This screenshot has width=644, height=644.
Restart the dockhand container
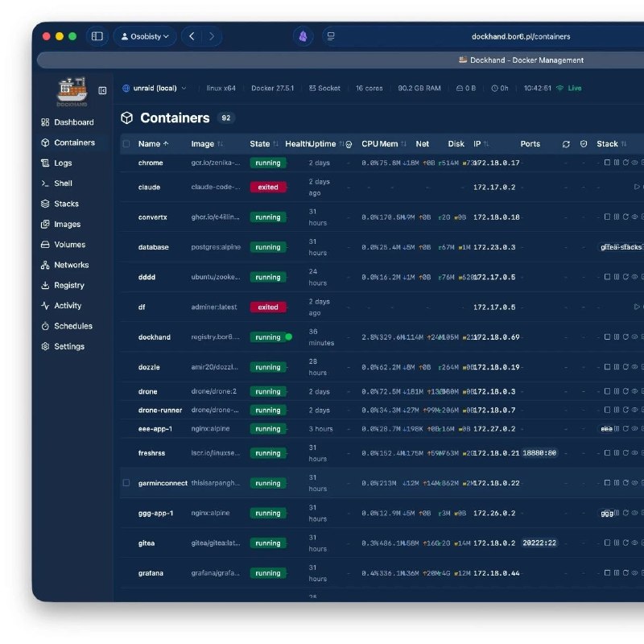tap(625, 336)
